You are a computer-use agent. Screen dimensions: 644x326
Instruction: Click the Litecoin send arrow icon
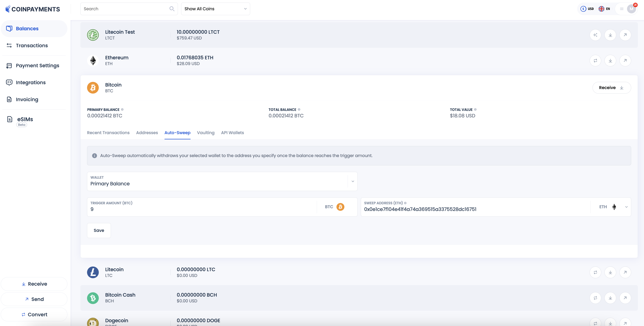[625, 272]
